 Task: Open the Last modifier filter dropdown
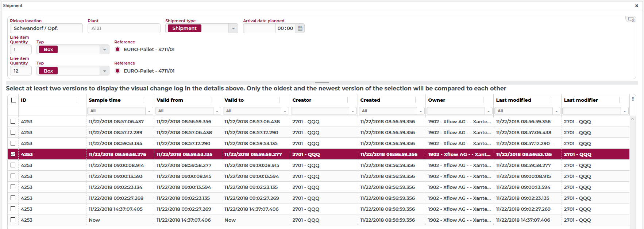625,111
